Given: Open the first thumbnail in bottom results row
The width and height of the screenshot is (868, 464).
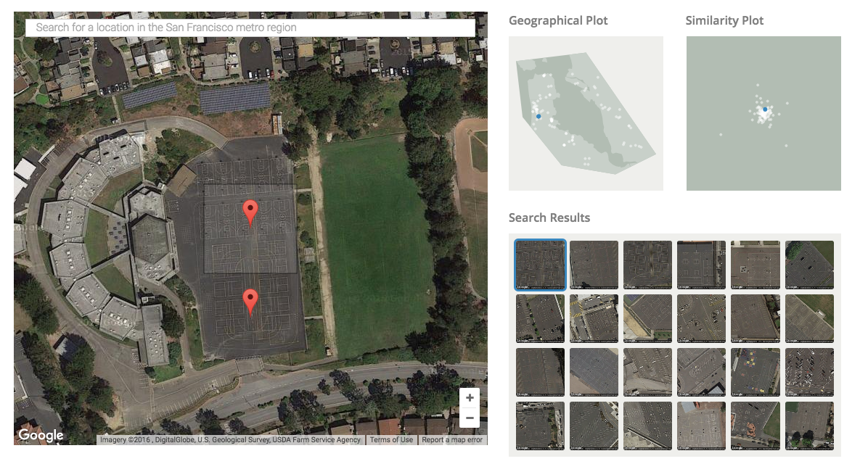Looking at the screenshot, I should (540, 426).
